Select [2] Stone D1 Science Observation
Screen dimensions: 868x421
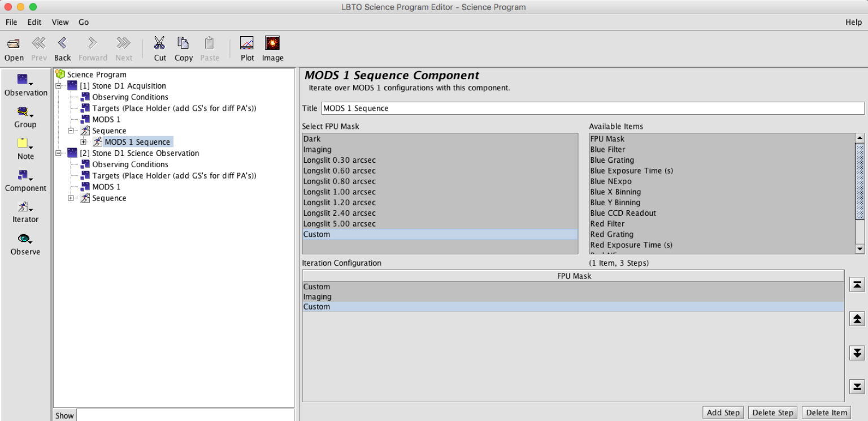[x=139, y=153]
